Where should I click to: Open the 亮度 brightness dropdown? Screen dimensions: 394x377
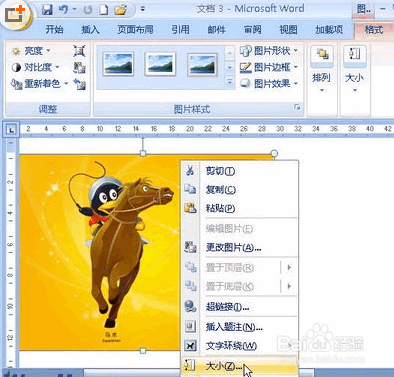(x=31, y=51)
